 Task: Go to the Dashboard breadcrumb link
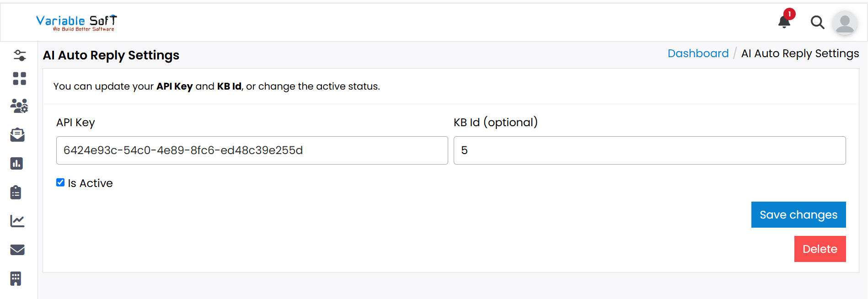[698, 53]
